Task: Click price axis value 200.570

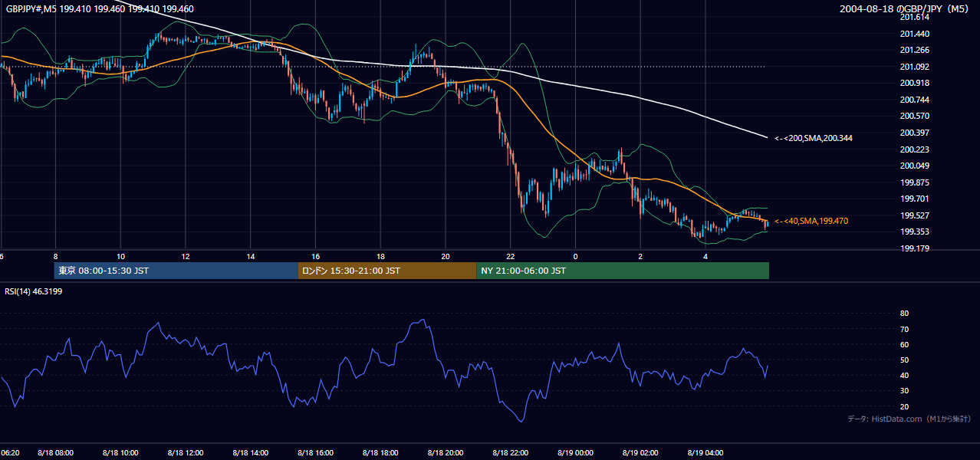Action: tap(915, 116)
